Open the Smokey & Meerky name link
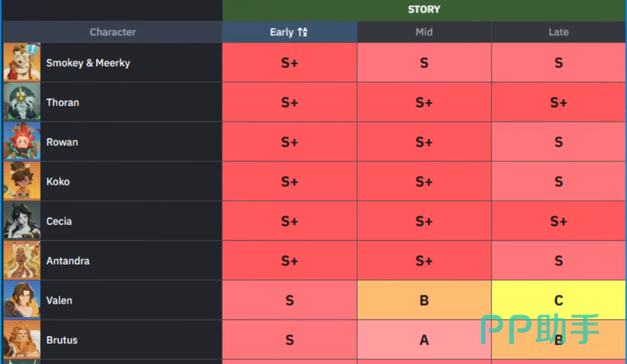This screenshot has height=364, width=627. pyautogui.click(x=88, y=63)
